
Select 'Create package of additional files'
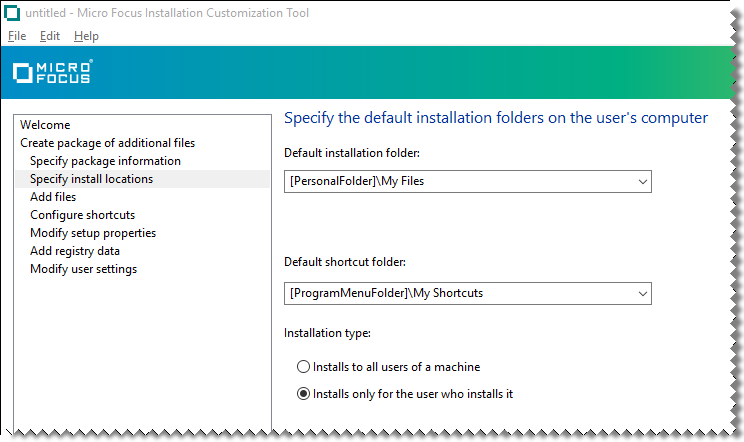tap(107, 143)
